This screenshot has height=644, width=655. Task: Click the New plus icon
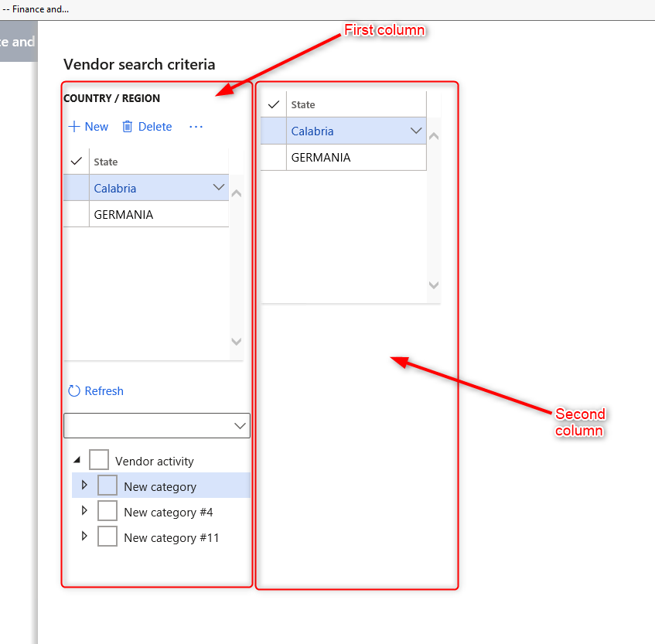pos(74,127)
